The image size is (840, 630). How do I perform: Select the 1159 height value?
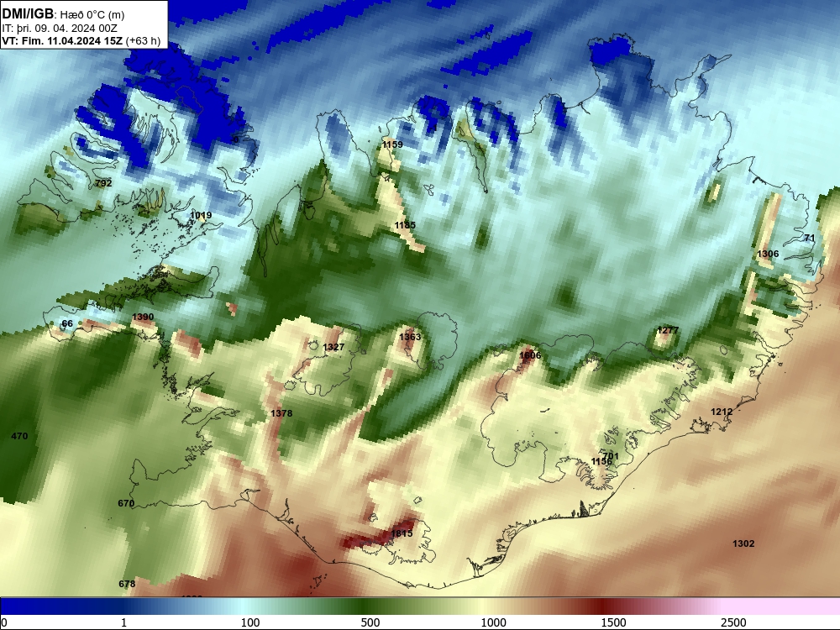392,144
